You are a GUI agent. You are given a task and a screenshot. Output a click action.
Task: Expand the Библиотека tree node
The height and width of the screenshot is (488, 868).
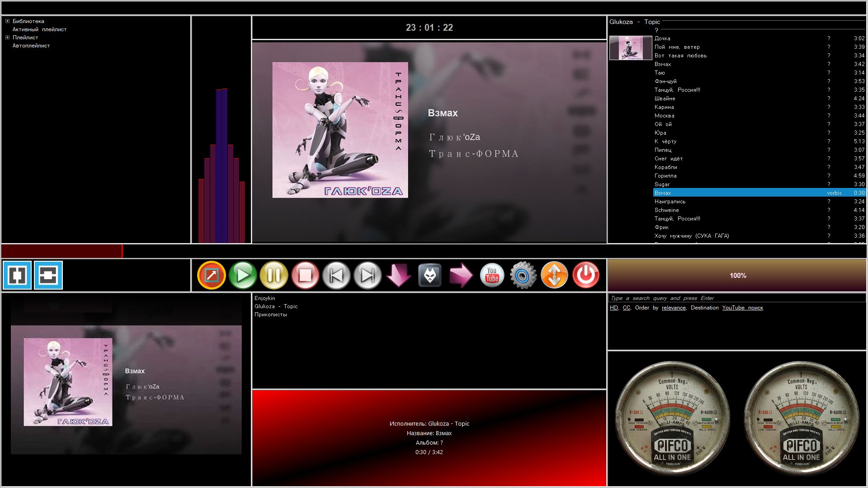[7, 21]
